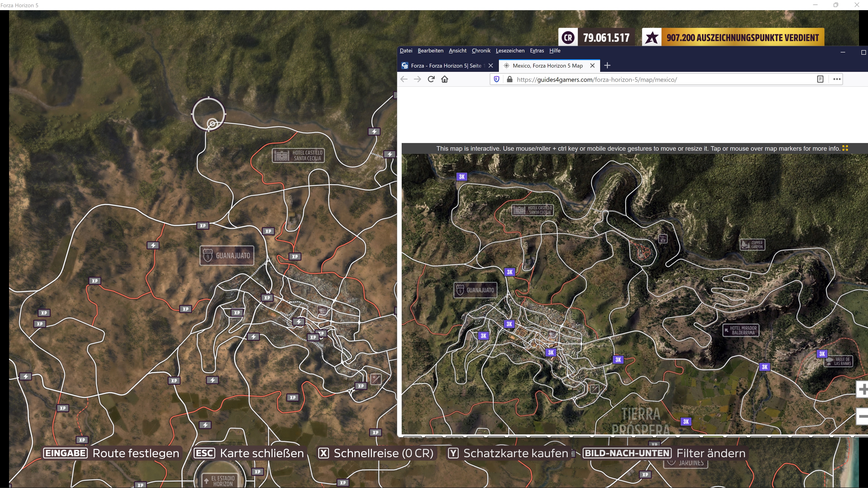Toggle reader view icon in address bar
Image resolution: width=868 pixels, height=488 pixels.
[820, 79]
